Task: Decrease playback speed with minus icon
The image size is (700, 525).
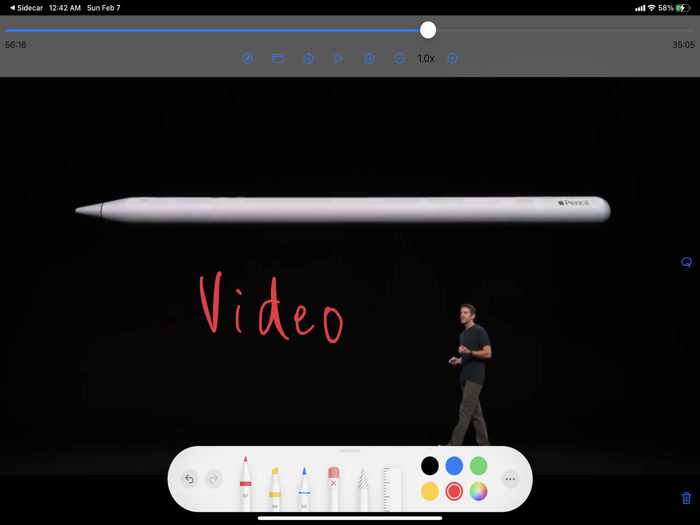Action: [400, 58]
